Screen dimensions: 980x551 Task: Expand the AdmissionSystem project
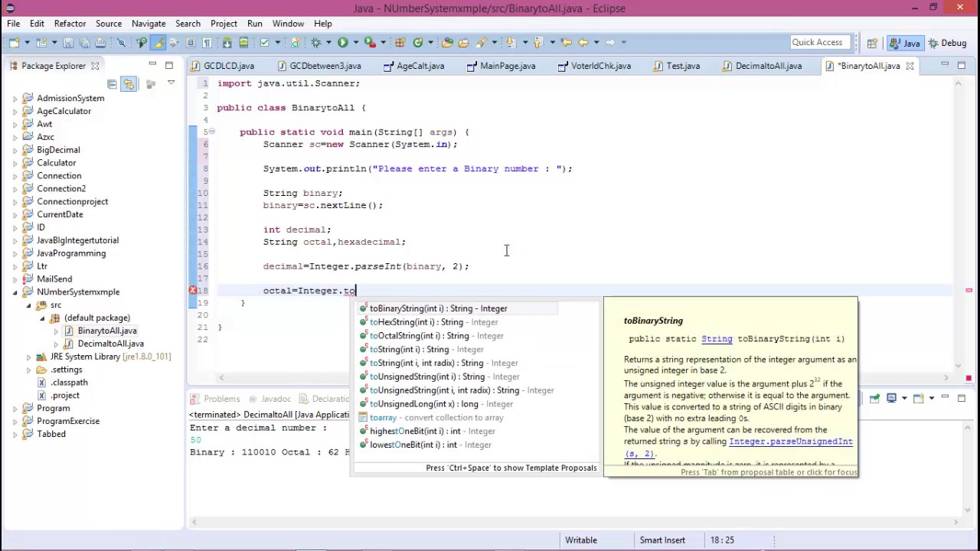click(15, 98)
